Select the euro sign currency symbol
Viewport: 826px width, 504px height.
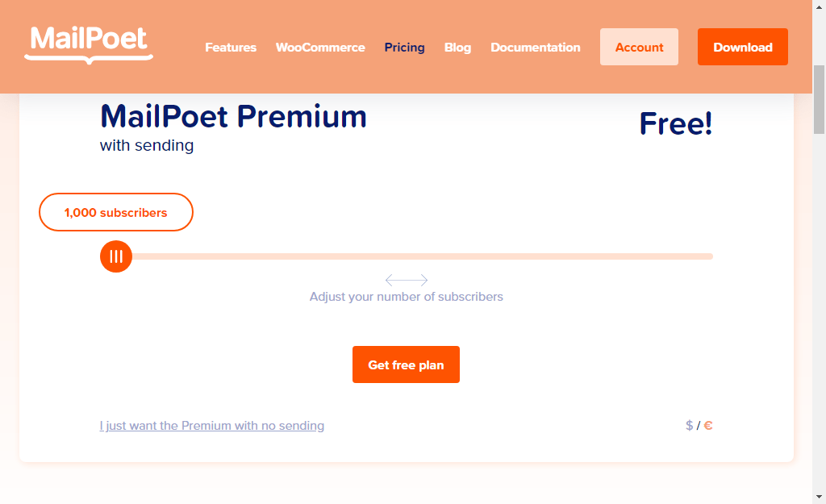pos(707,425)
